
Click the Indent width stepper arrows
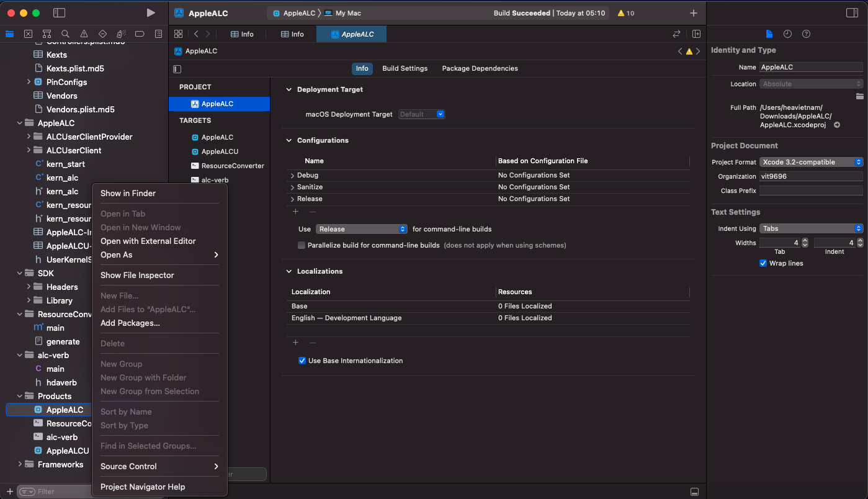pos(859,243)
